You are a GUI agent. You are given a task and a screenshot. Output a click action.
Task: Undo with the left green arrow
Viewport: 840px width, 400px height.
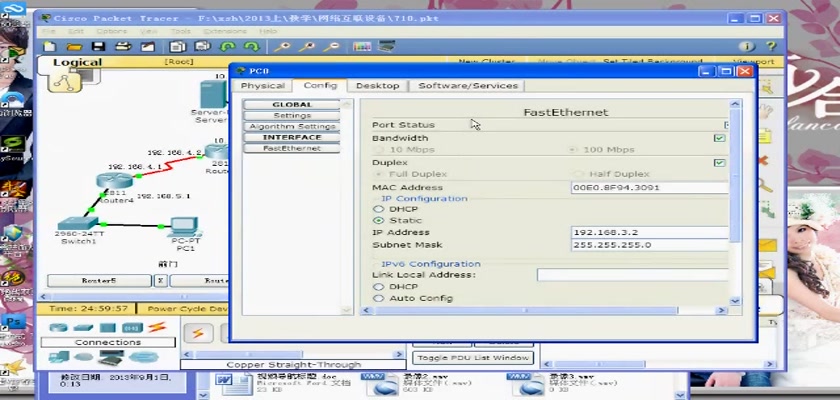click(x=228, y=47)
